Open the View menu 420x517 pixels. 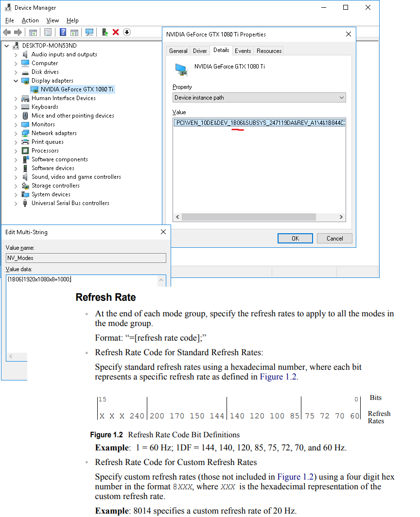[x=52, y=20]
